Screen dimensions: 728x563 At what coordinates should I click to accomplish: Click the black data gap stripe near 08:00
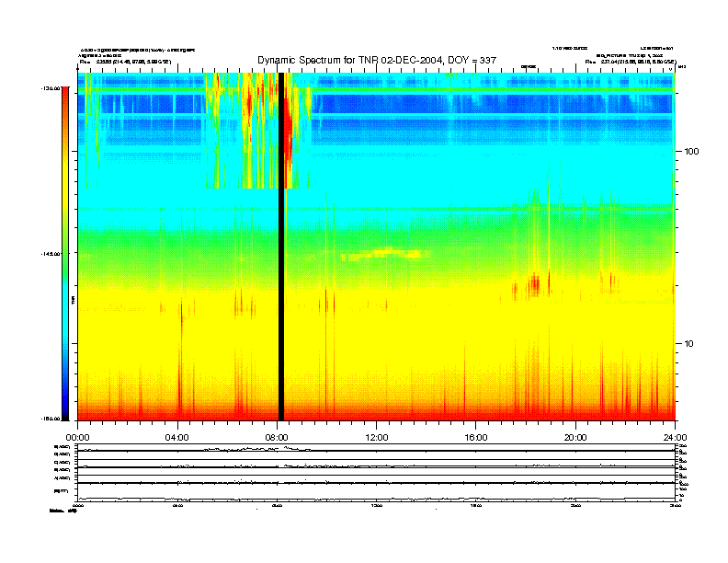[x=281, y=247]
